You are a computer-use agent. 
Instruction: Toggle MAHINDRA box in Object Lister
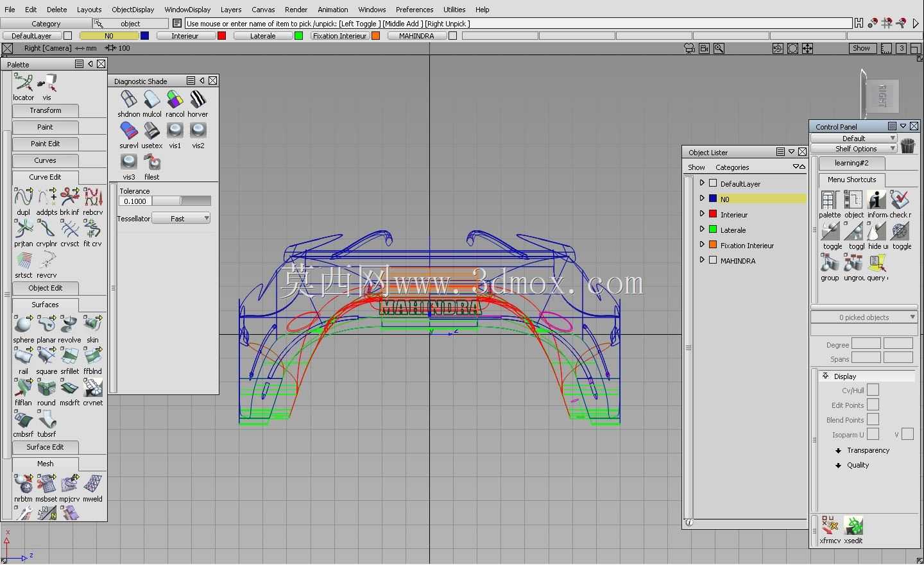(x=713, y=260)
